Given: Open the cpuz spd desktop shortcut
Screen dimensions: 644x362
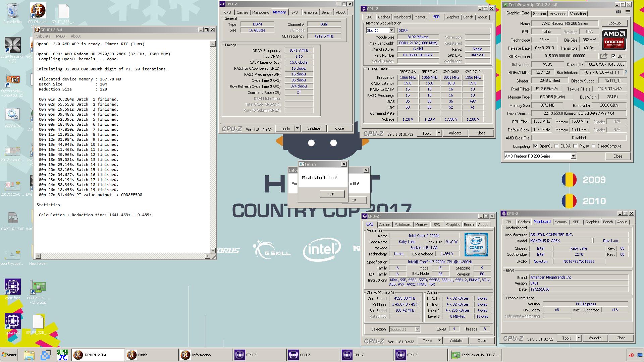Looking at the screenshot, I should click(12, 324).
